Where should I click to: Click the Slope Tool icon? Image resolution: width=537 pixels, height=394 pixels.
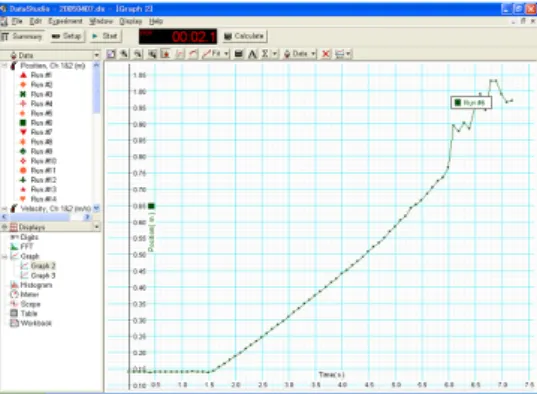179,54
